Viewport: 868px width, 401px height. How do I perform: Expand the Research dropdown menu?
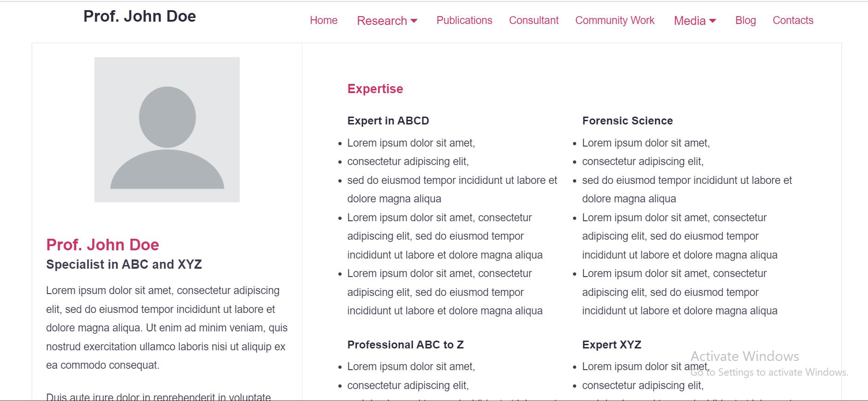[x=382, y=21]
